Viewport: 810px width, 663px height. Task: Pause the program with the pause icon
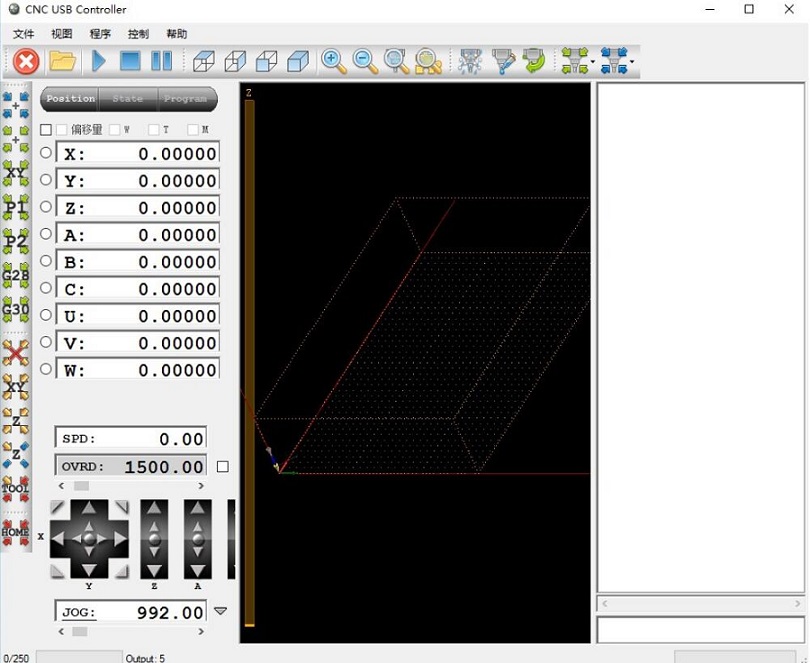(161, 61)
